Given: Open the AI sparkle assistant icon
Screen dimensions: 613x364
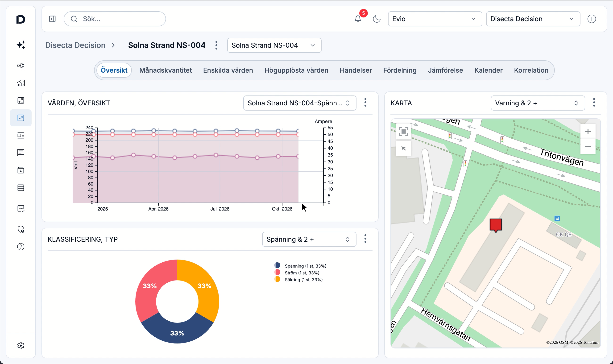Looking at the screenshot, I should (x=21, y=45).
